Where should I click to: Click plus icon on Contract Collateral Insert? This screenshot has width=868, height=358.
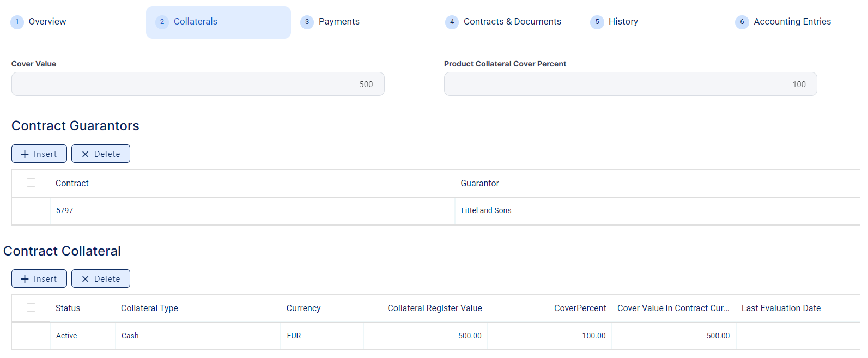[x=25, y=279]
